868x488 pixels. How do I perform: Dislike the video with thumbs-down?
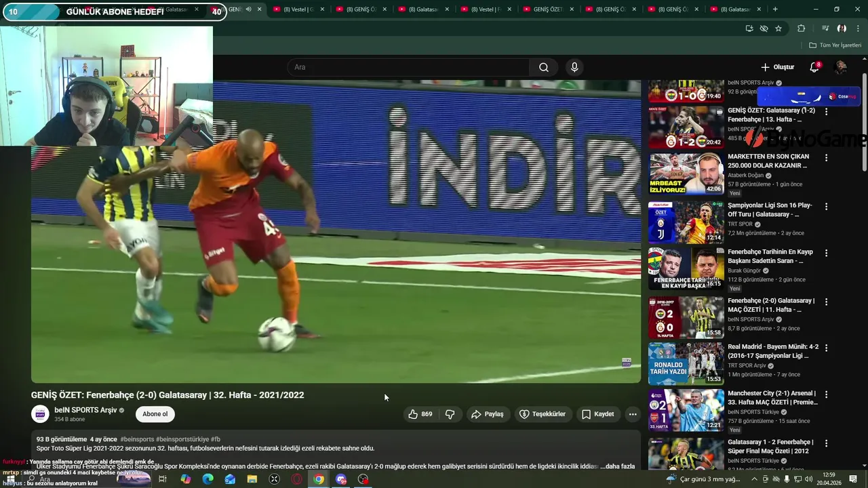450,414
